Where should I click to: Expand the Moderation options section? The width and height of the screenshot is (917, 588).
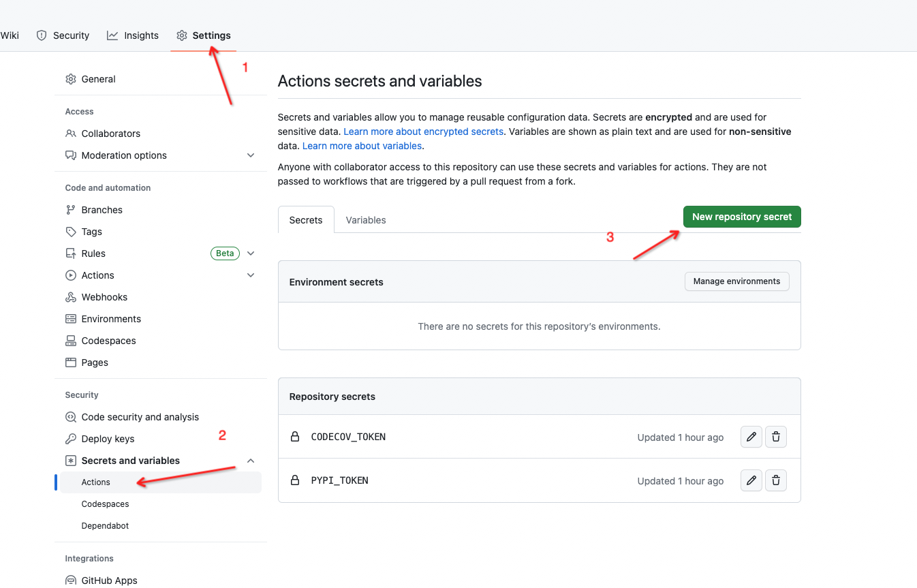coord(251,155)
